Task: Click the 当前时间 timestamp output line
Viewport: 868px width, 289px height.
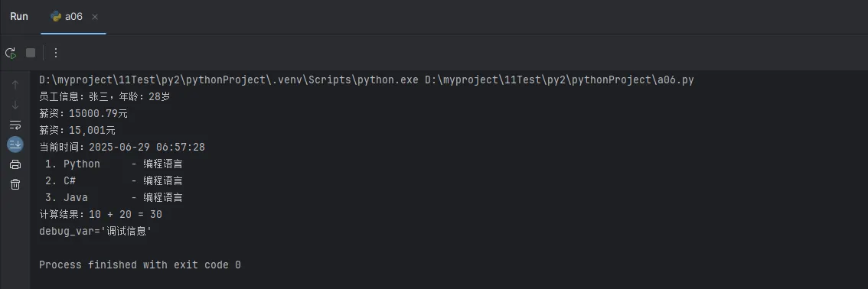Action: click(x=122, y=147)
